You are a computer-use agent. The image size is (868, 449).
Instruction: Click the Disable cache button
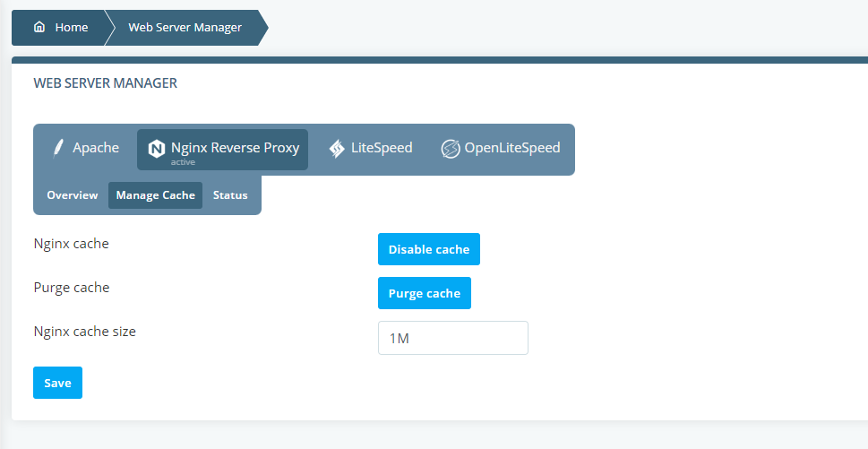coord(429,249)
